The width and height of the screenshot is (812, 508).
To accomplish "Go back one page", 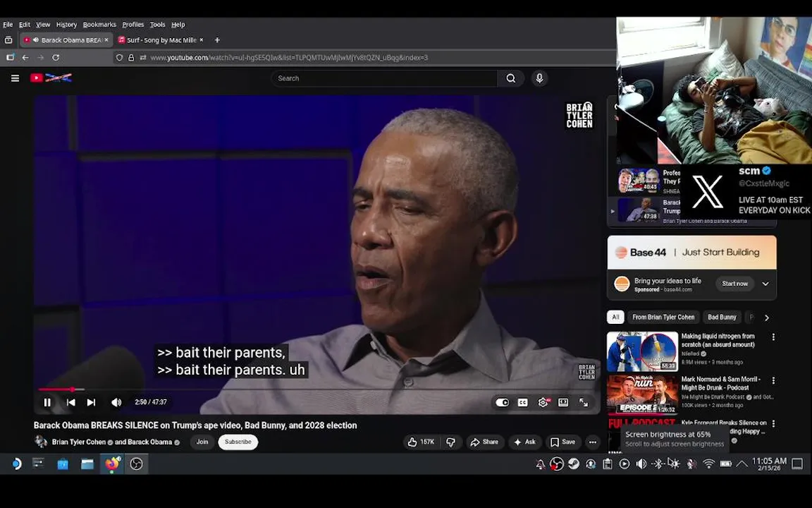I will (25, 58).
